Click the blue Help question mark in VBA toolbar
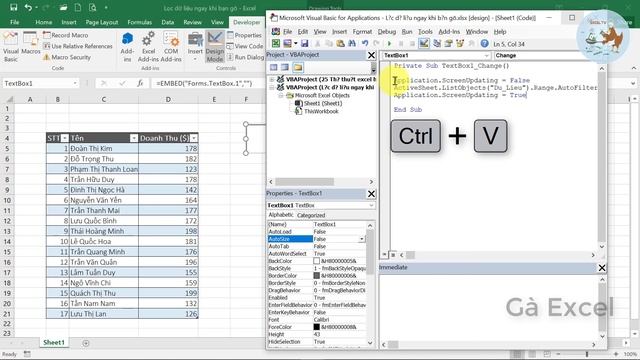Viewport: 640px width, 360px height. 484,43
